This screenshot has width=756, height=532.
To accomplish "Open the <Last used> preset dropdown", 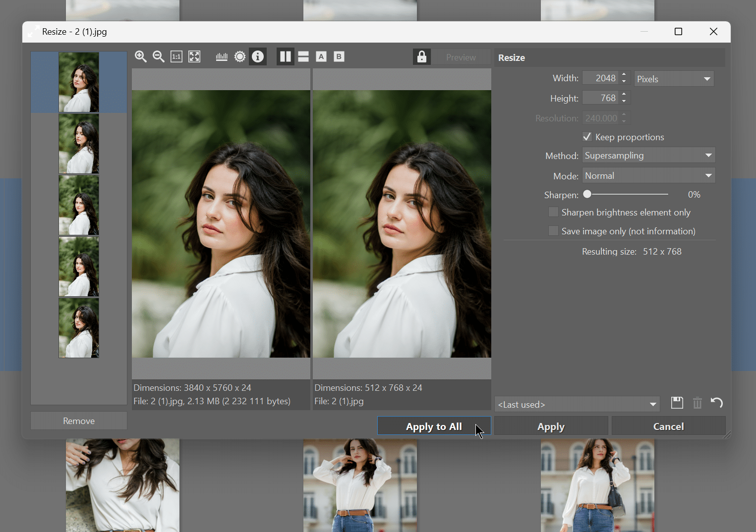I will [577, 404].
